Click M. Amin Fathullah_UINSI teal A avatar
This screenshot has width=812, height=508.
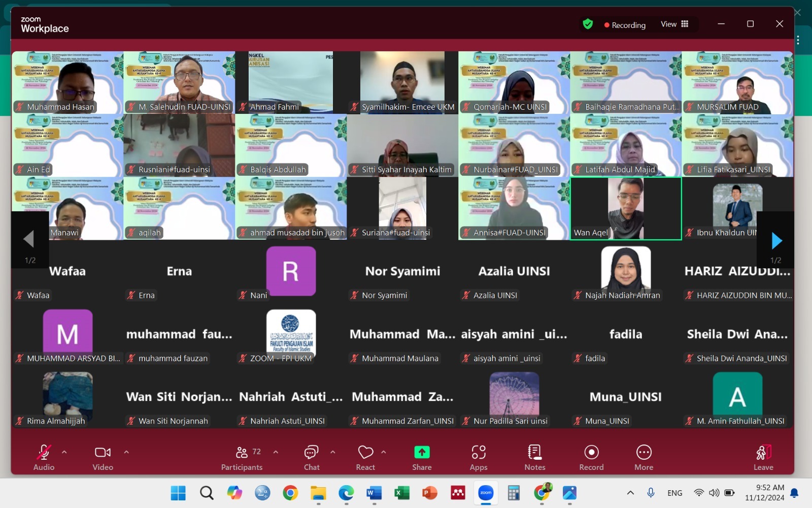[737, 397]
